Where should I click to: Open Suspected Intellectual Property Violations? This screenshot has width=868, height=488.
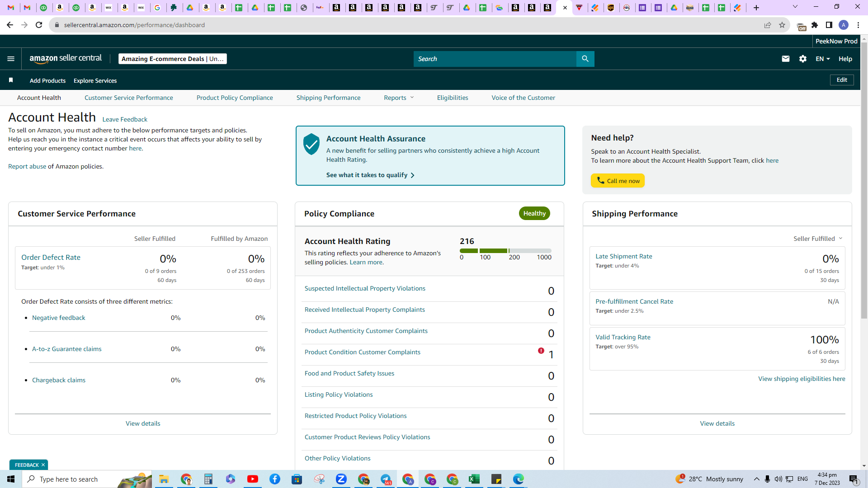tap(365, 288)
